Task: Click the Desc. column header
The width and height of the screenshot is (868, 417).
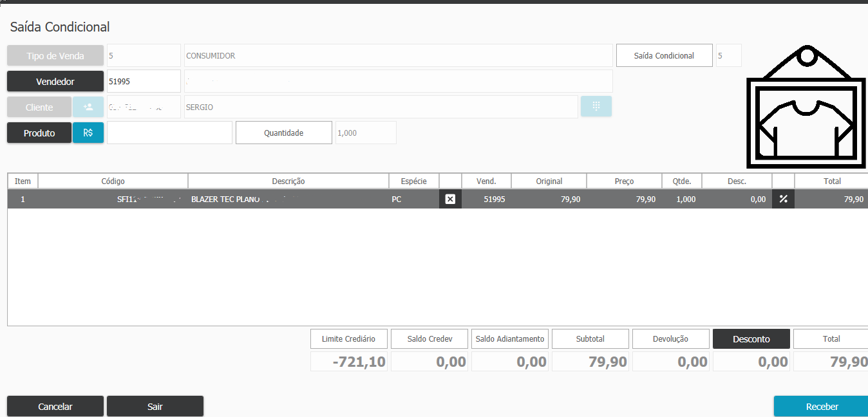Action: click(737, 181)
